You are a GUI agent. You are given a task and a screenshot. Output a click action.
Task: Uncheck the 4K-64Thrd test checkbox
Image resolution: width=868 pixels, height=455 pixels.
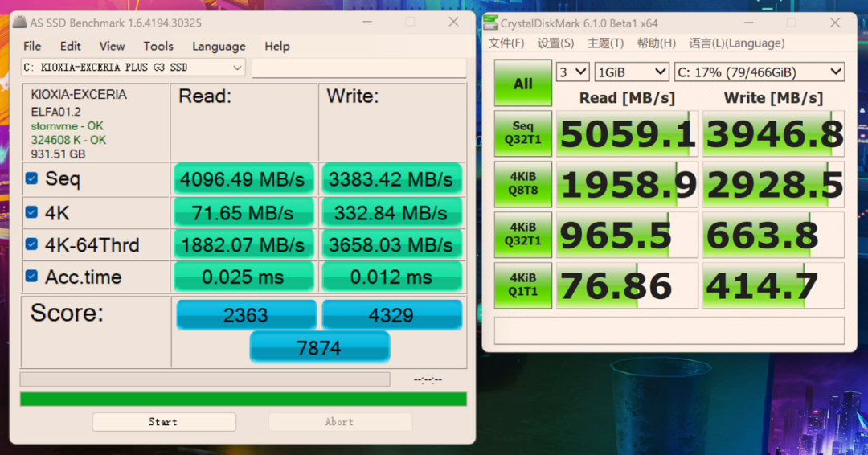click(31, 244)
